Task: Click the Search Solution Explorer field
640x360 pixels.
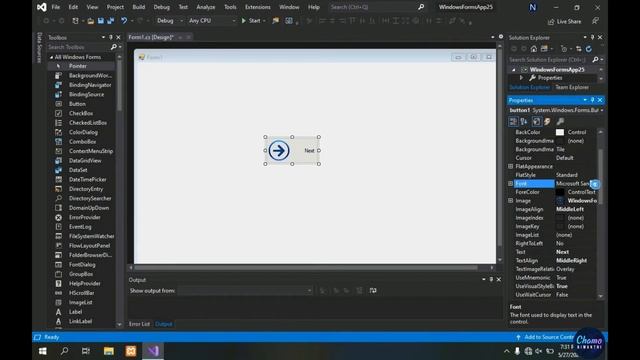Action: [549, 60]
